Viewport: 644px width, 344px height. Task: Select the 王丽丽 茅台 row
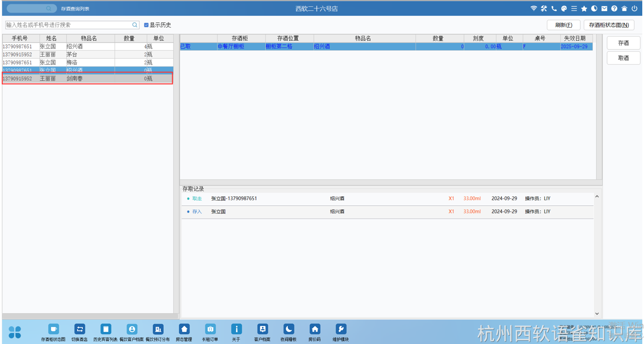[x=87, y=55]
